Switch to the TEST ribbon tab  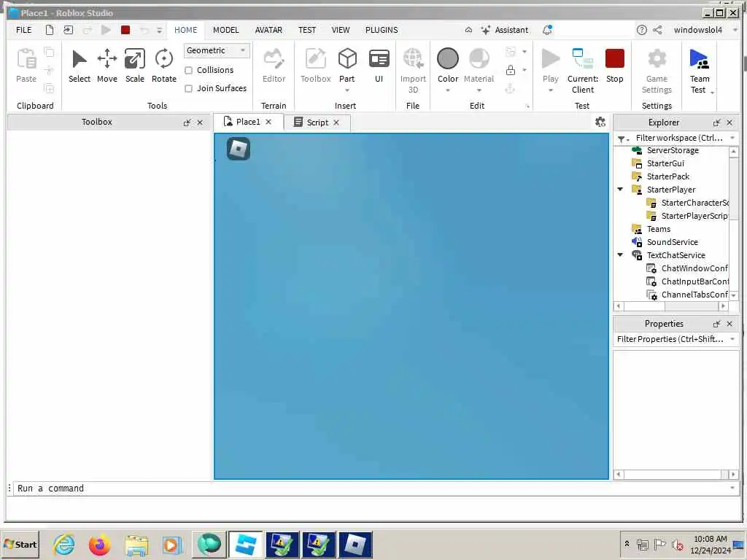[x=307, y=30]
